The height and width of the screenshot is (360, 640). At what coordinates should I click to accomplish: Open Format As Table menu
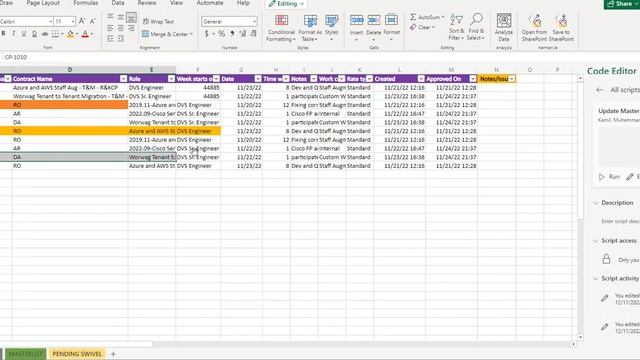[x=310, y=28]
